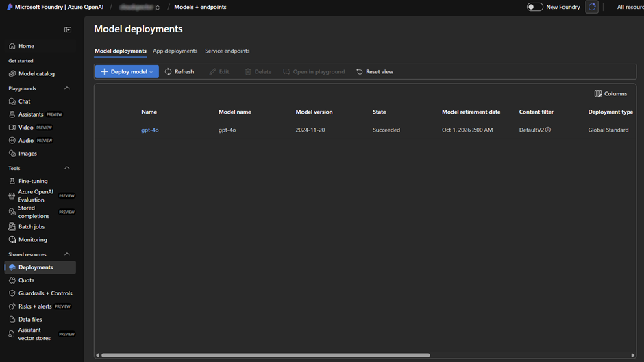Viewport: 644px width, 362px height.
Task: Collapse the Tools section chevron
Action: point(67,168)
